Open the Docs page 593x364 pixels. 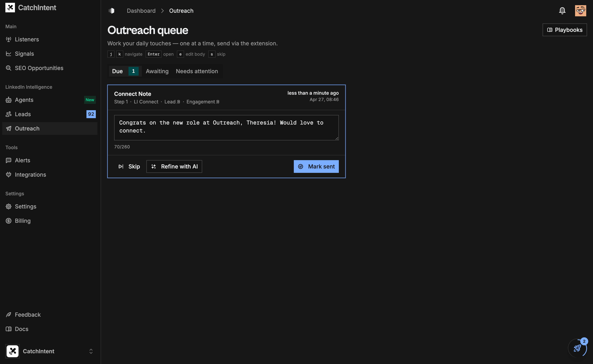point(22,329)
